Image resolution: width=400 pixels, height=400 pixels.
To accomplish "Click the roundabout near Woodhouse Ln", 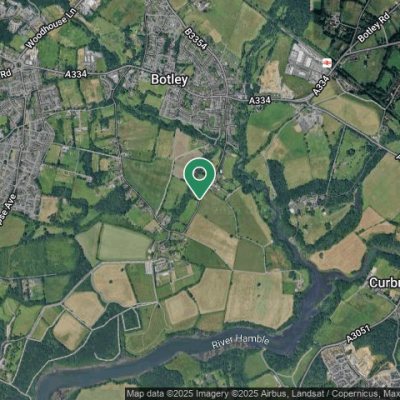I will tap(18, 65).
